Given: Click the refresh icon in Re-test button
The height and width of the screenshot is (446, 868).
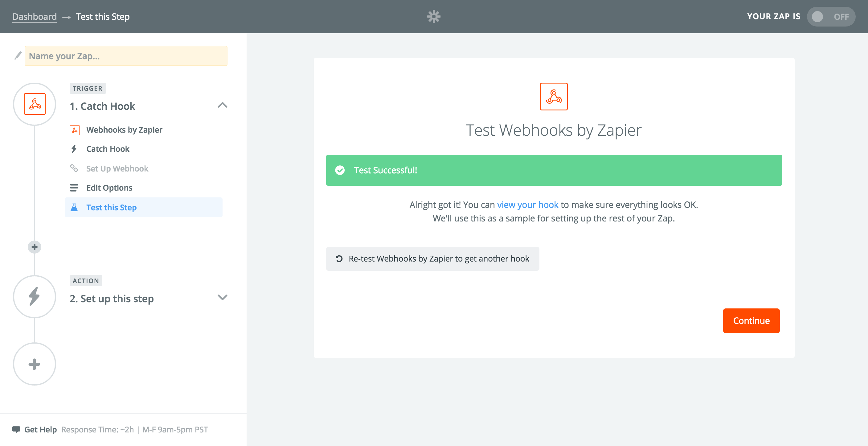Looking at the screenshot, I should tap(339, 258).
